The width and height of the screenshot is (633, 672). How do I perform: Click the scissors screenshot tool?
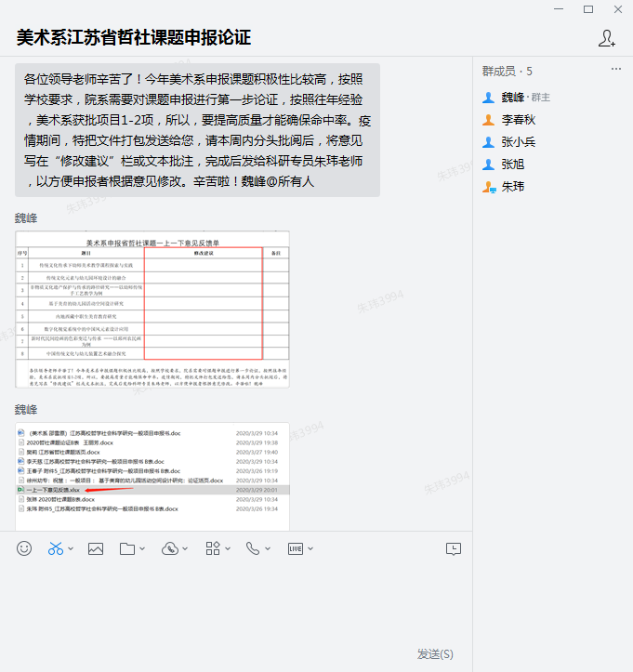pyautogui.click(x=55, y=548)
